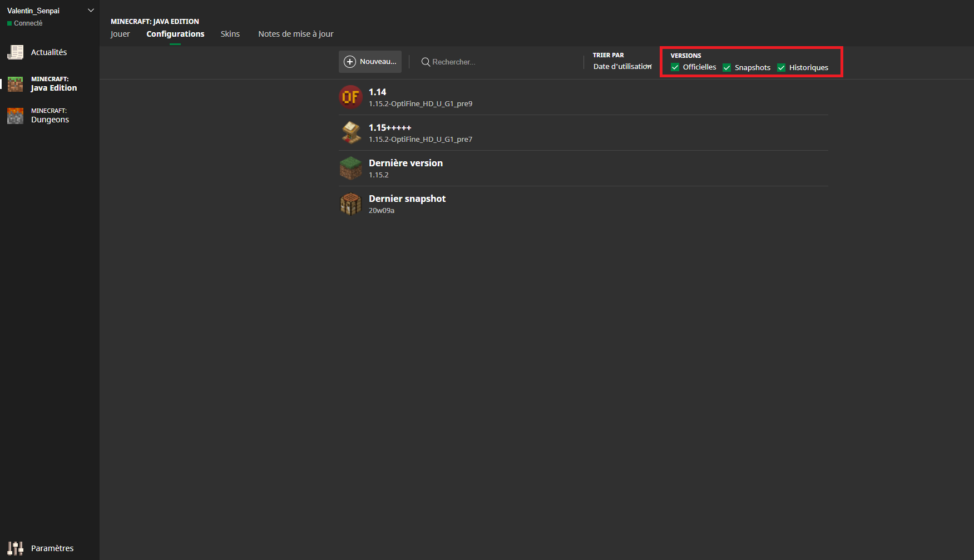974x560 pixels.
Task: Click the Connecté status text
Action: tap(28, 23)
